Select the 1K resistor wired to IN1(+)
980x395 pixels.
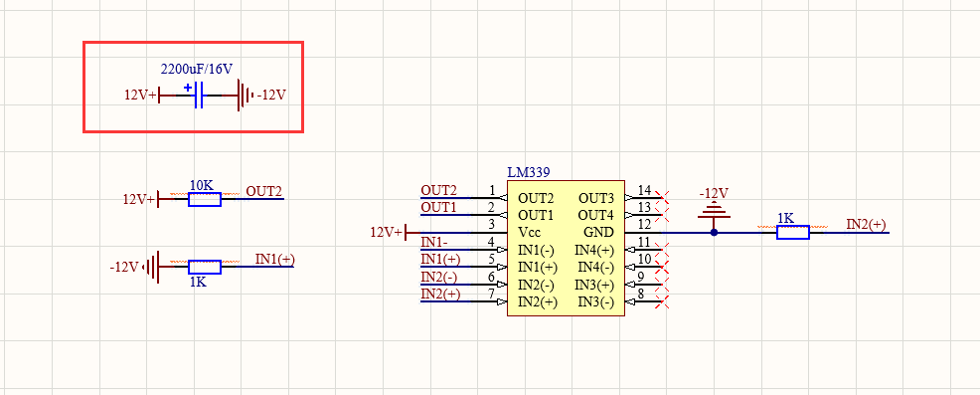coord(205,268)
